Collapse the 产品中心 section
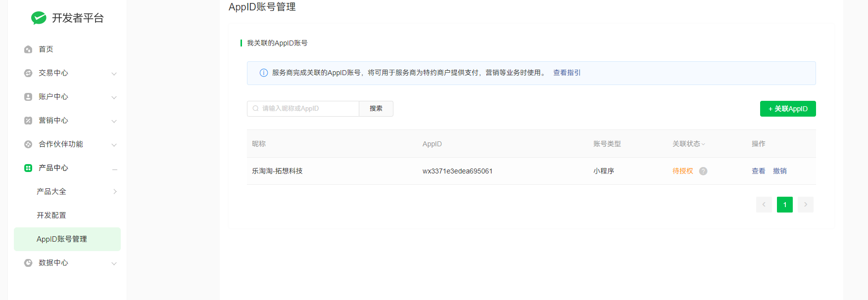 (x=114, y=169)
